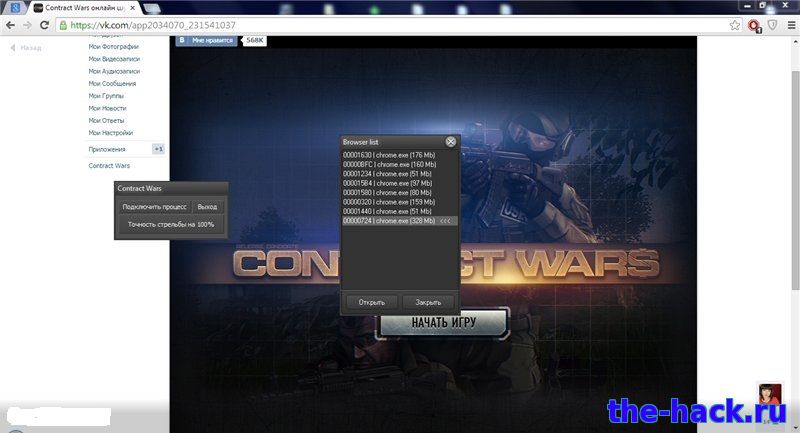This screenshot has height=433, width=800.
Task: Open Мои Сообщения in the VK menu
Action: (112, 84)
